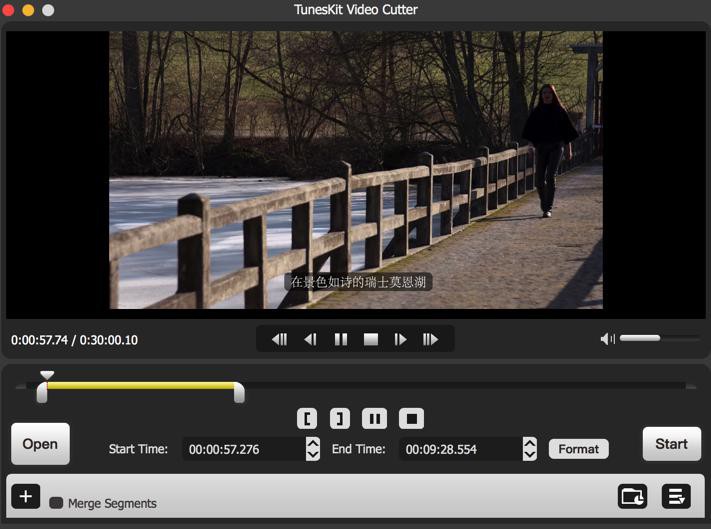The image size is (711, 529).
Task: Click the Open button
Action: [40, 444]
